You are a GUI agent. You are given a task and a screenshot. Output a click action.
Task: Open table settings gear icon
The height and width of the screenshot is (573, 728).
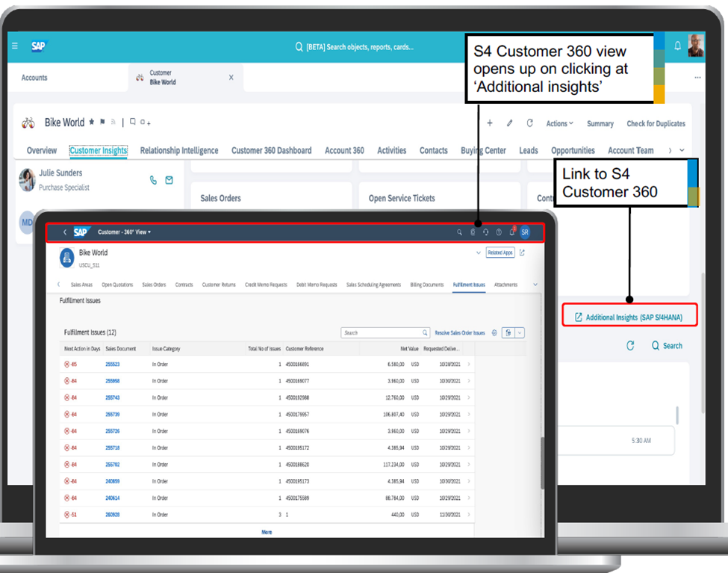point(494,332)
